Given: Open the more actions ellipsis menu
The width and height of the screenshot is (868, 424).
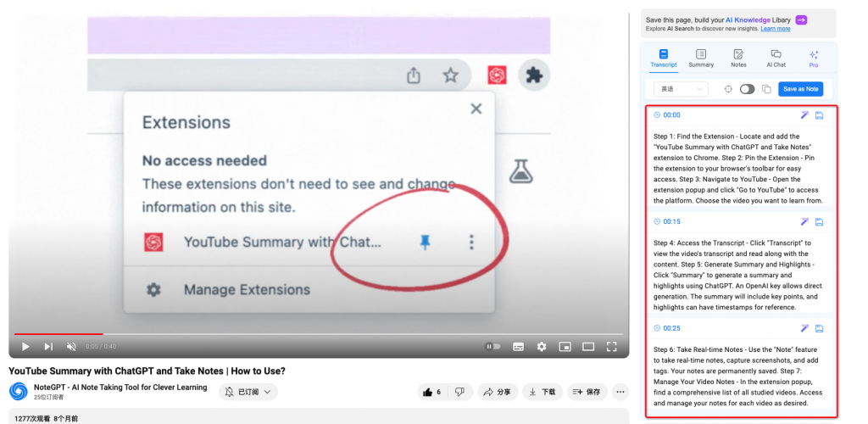Looking at the screenshot, I should point(620,392).
